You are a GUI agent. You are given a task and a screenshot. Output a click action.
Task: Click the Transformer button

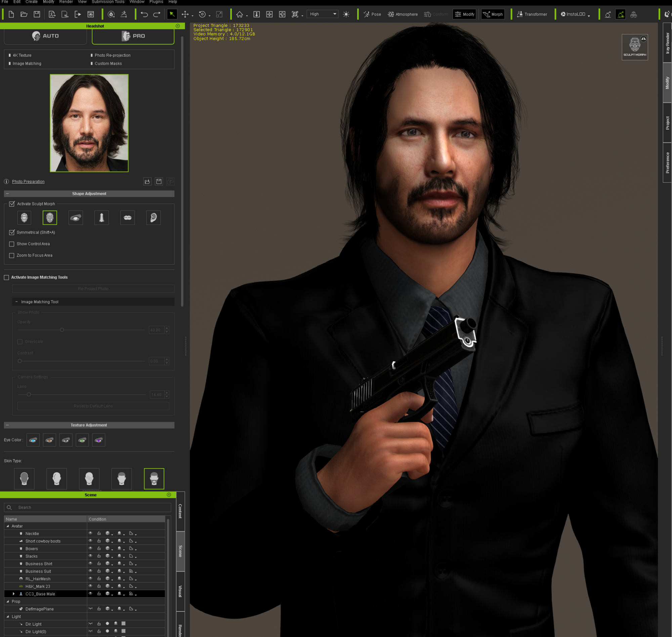click(x=532, y=14)
